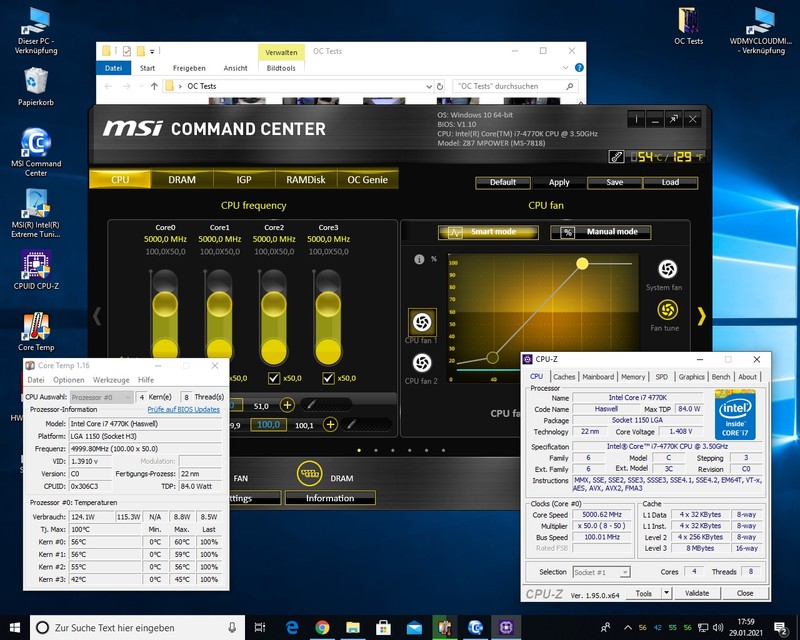The height and width of the screenshot is (640, 800).
Task: Open CPU Auswahl dropdown in Core Temp
Action: 101,397
